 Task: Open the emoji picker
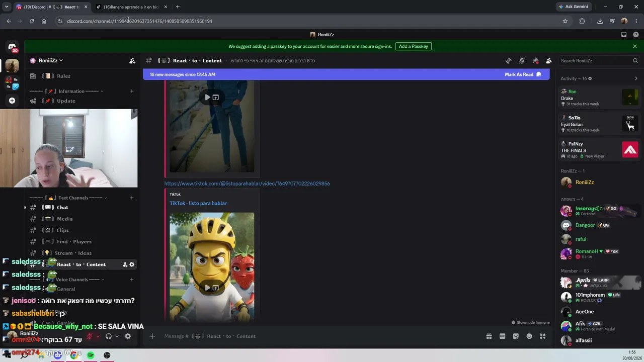pyautogui.click(x=529, y=336)
